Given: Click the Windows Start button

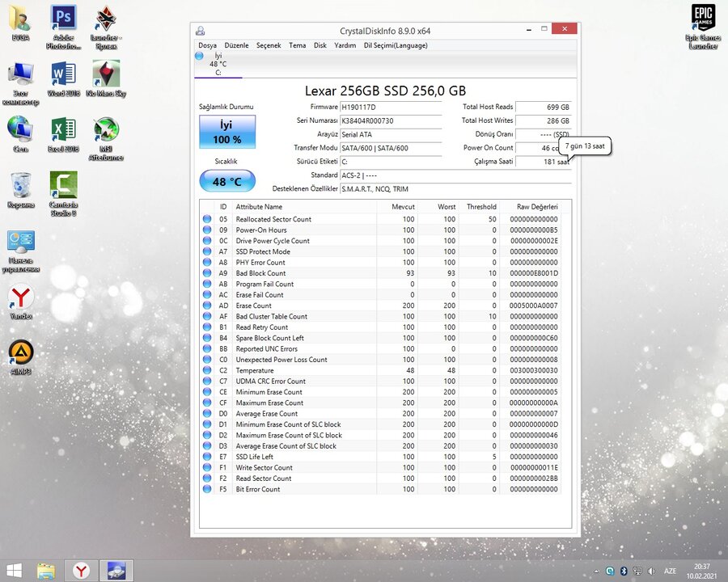Looking at the screenshot, I should click(15, 571).
